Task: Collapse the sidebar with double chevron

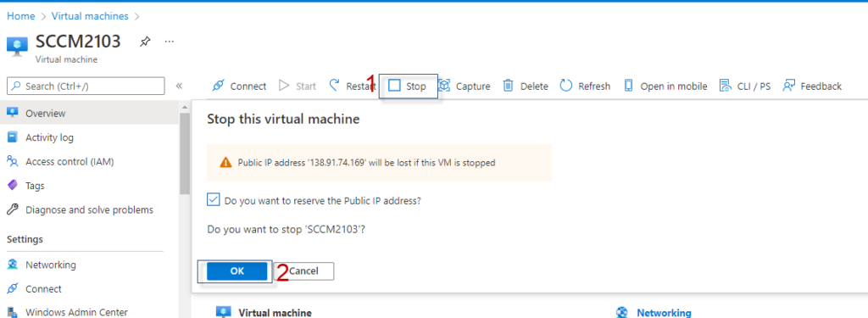Action: point(180,86)
